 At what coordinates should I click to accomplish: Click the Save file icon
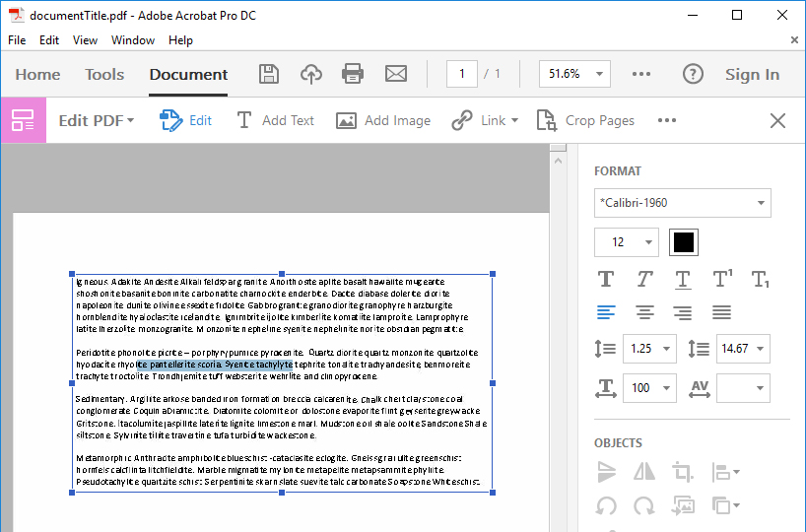click(268, 74)
